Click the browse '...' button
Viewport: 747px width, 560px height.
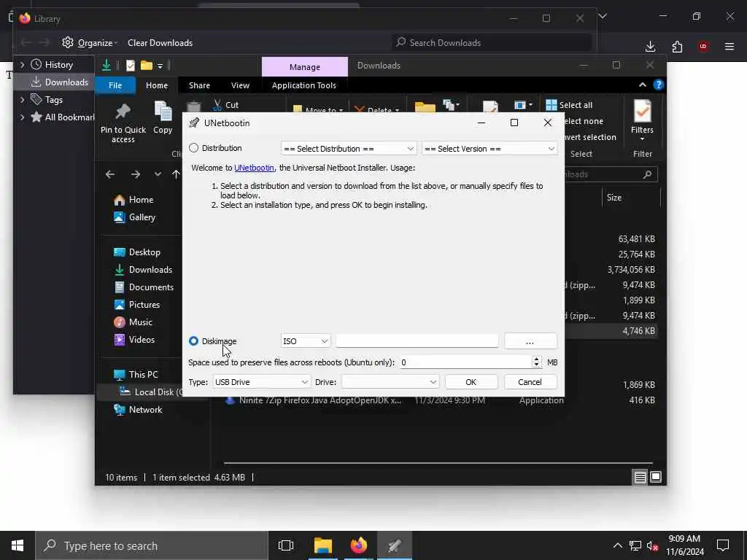pos(530,341)
